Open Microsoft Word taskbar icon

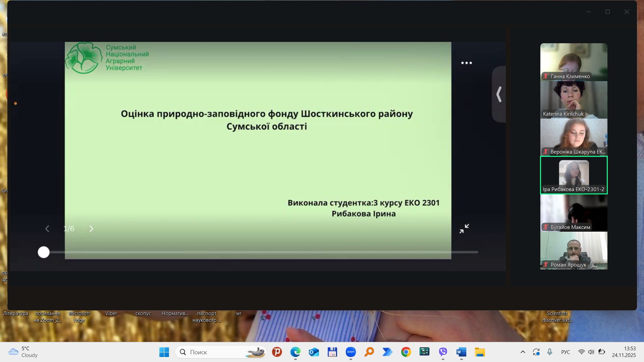[461, 352]
